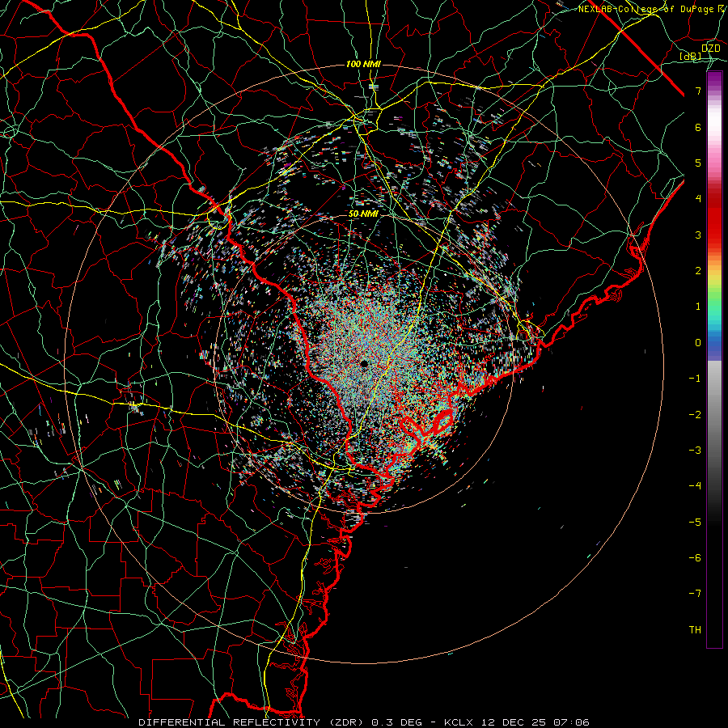The height and width of the screenshot is (728, 728).
Task: Click the "4" value on the dB scale
Action: pyautogui.click(x=698, y=199)
